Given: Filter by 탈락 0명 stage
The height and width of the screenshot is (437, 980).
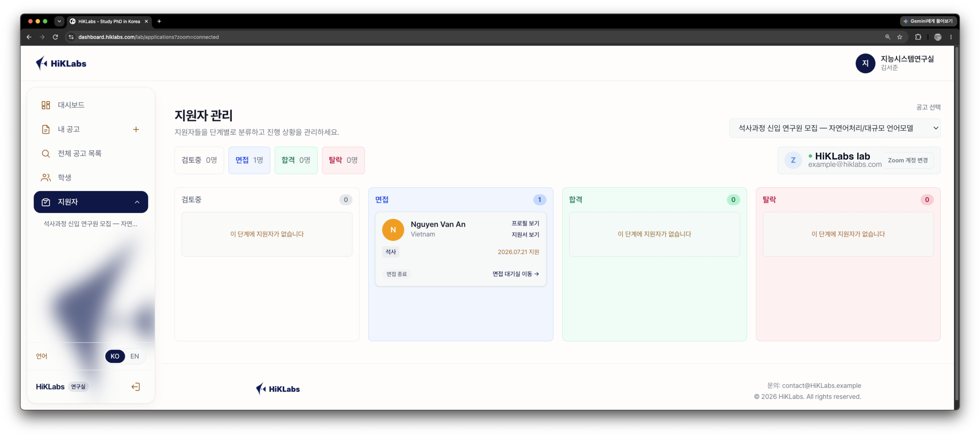Looking at the screenshot, I should 343,160.
